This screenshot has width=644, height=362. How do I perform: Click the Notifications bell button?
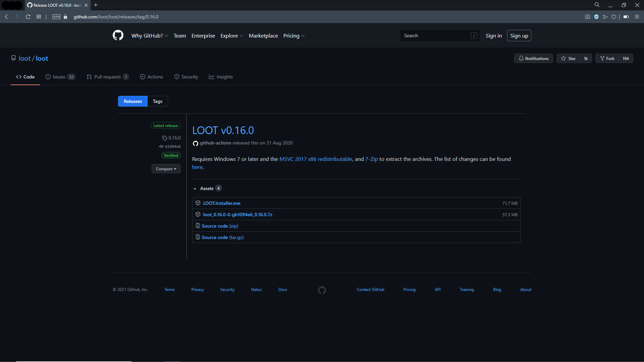pyautogui.click(x=534, y=58)
